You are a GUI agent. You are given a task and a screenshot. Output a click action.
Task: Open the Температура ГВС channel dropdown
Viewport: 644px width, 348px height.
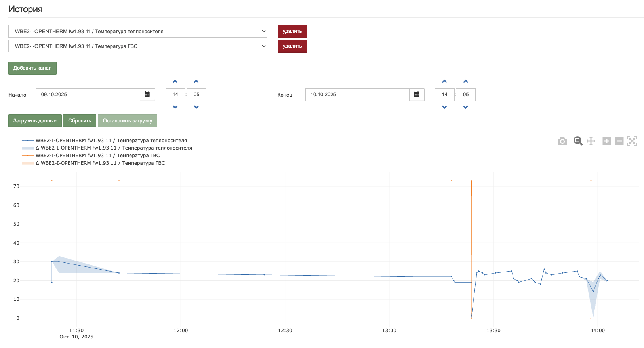click(137, 46)
